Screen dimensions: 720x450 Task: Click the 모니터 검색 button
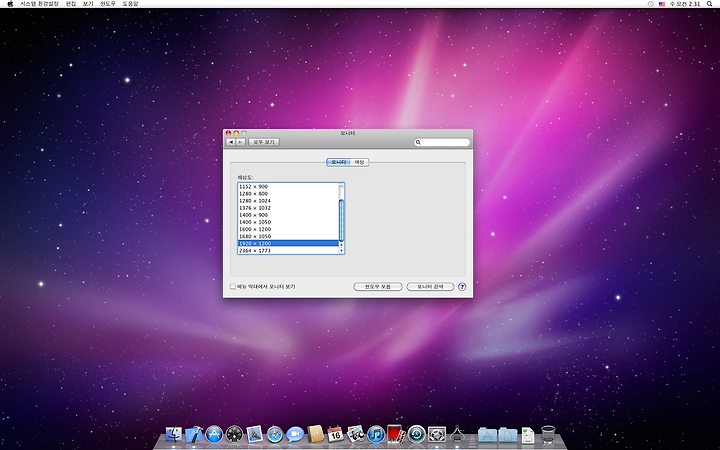point(430,287)
